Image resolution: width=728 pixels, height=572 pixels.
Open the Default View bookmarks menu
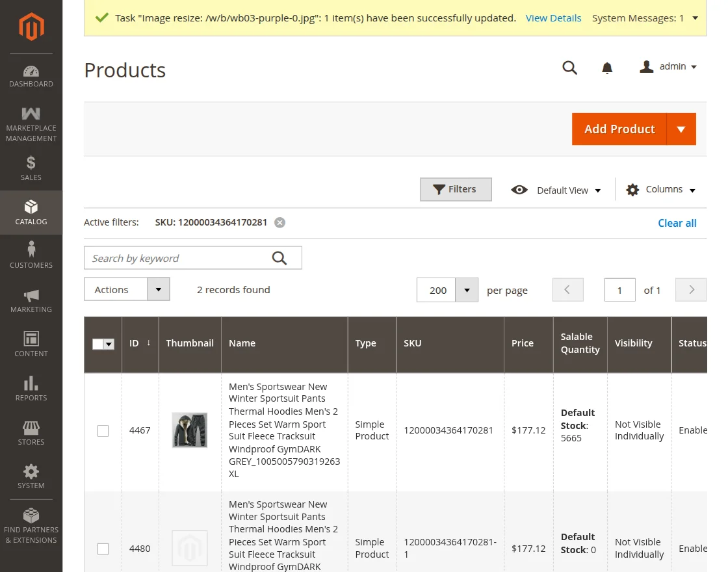[556, 190]
